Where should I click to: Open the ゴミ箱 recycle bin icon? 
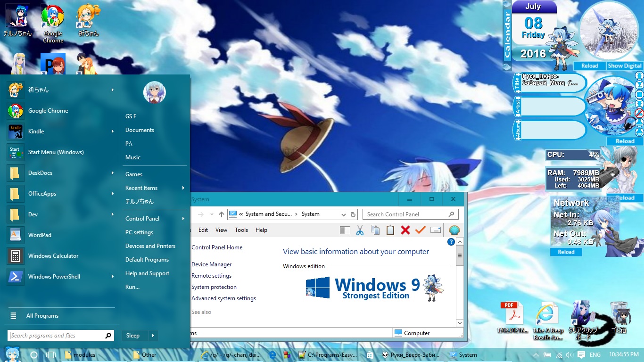pyautogui.click(x=618, y=317)
